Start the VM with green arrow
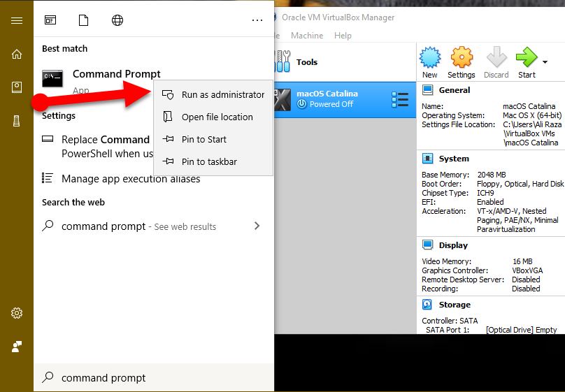The image size is (565, 392). [527, 61]
